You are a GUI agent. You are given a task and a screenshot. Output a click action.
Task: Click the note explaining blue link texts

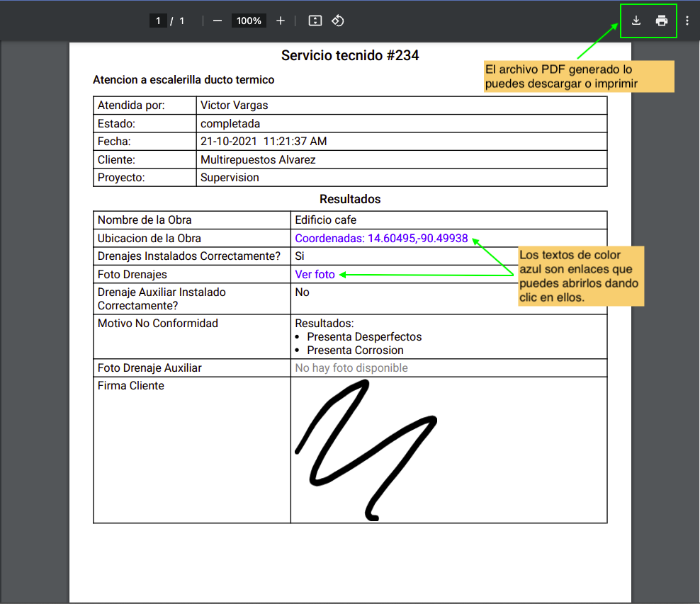point(582,276)
